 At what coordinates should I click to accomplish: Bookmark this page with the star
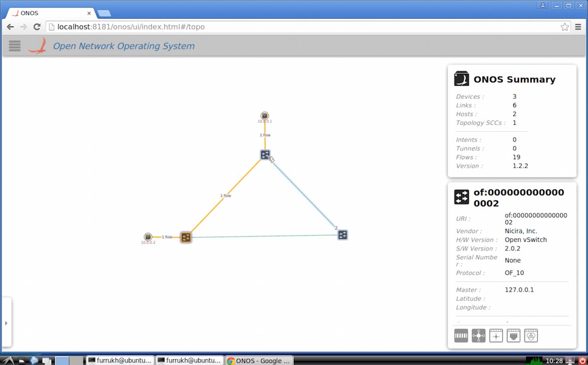[564, 26]
